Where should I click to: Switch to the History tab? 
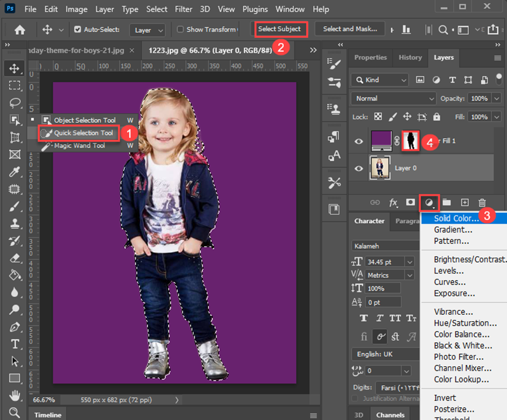click(x=410, y=58)
